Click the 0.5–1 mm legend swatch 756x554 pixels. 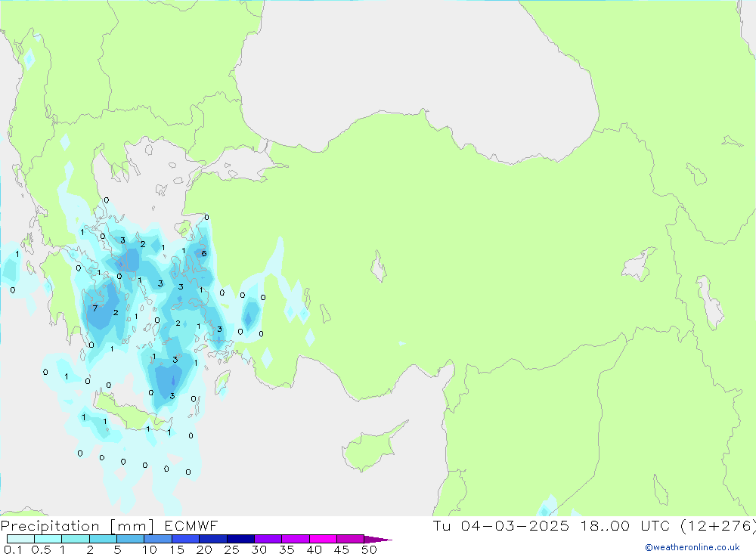pos(48,539)
